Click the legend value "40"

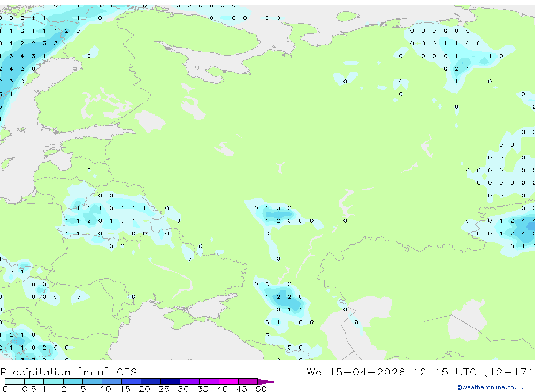[x=222, y=389]
